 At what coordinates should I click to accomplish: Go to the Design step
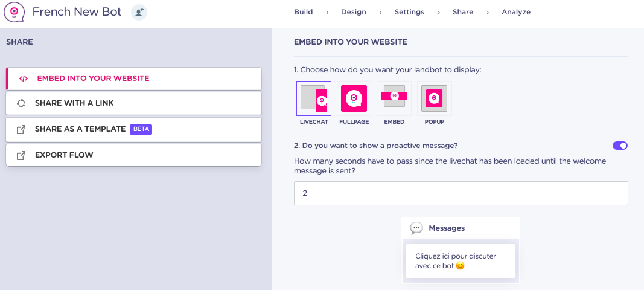(354, 12)
